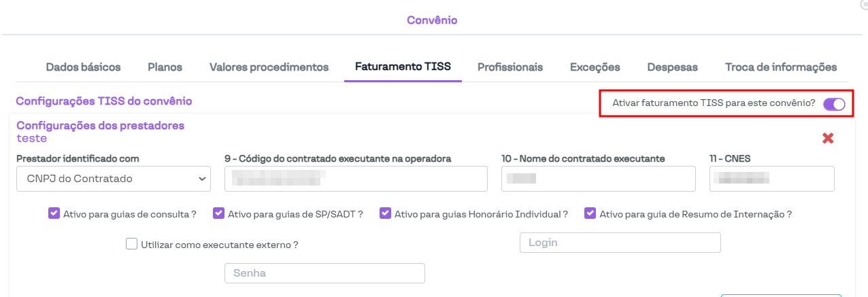Switch to the Exceções tab
The image size is (868, 297).
tap(595, 67)
